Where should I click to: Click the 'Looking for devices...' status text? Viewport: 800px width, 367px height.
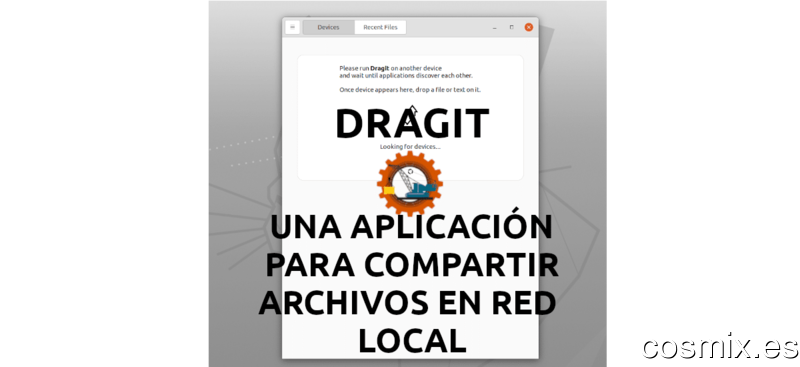pos(410,146)
